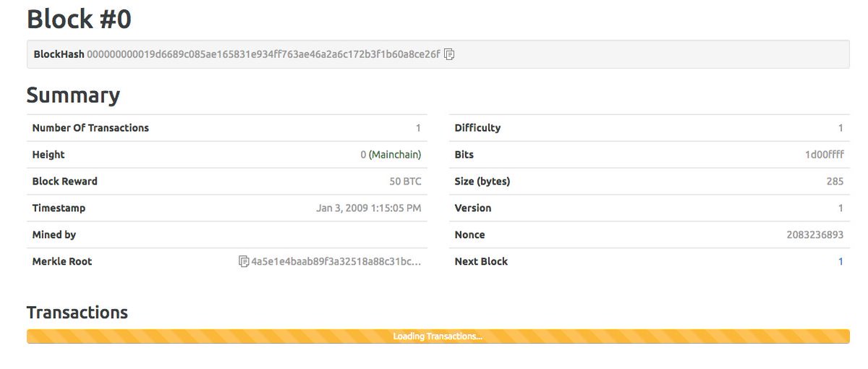Click the Timestamp label
Viewport: 868px width, 369px height.
[x=59, y=208]
